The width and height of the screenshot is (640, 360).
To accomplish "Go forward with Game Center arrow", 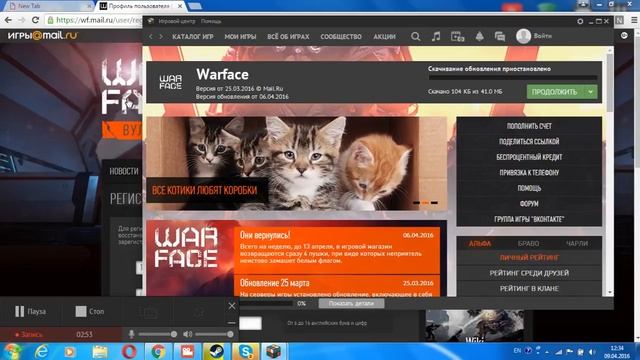I will click(161, 37).
